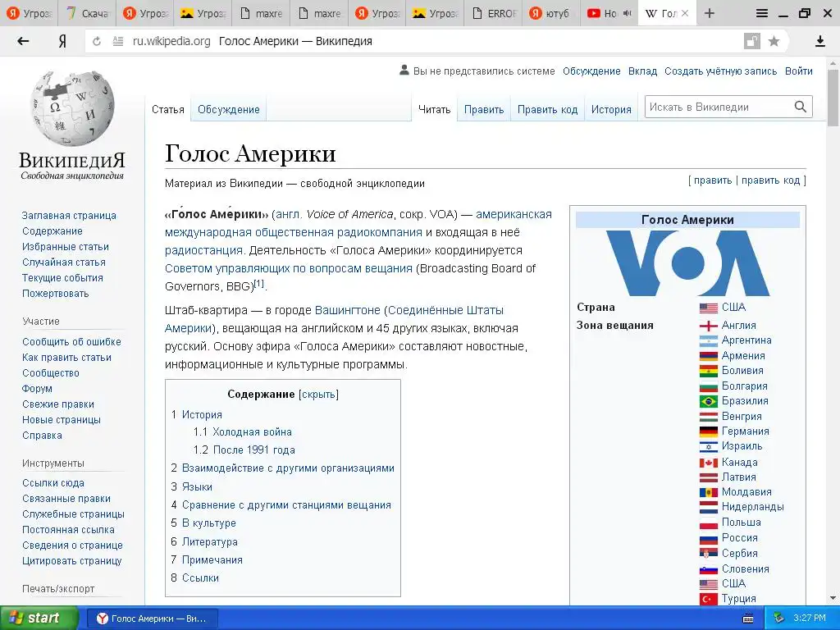This screenshot has width=840, height=630.
Task: Close the active Wikipedia tab
Action: click(x=685, y=13)
